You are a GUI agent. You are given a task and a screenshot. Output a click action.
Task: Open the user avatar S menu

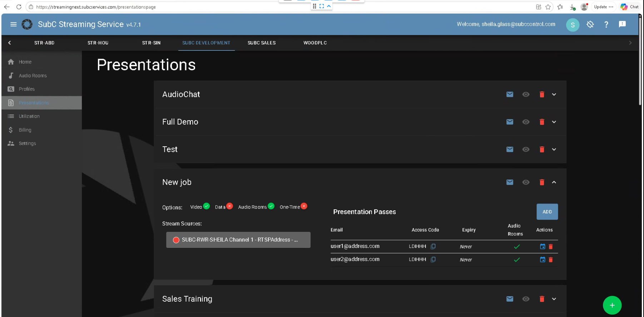[x=573, y=25]
